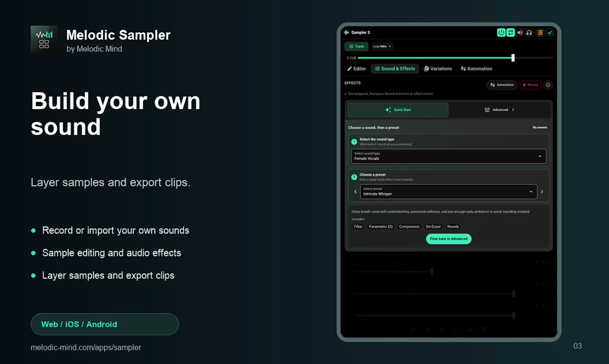Click the De-Esser effect chip

pyautogui.click(x=433, y=227)
